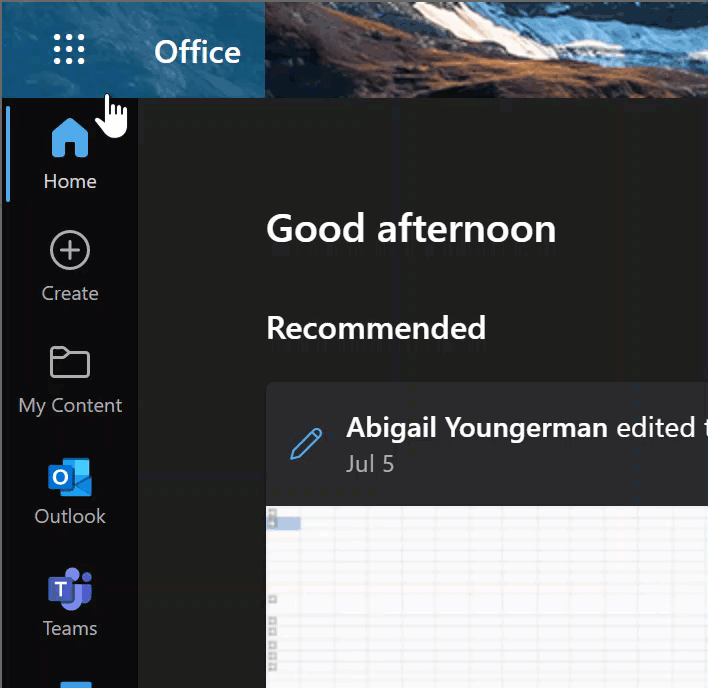Launch Outlook from sidebar
708x688 pixels.
click(x=70, y=492)
